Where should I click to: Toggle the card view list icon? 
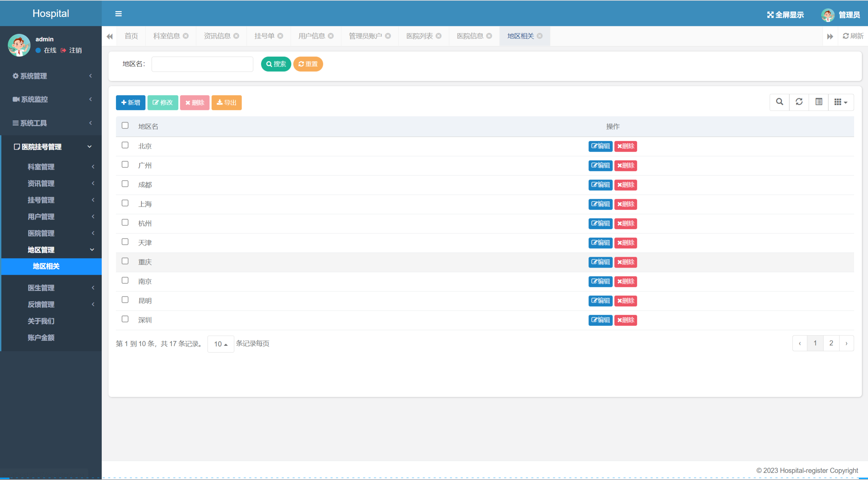pos(819,102)
